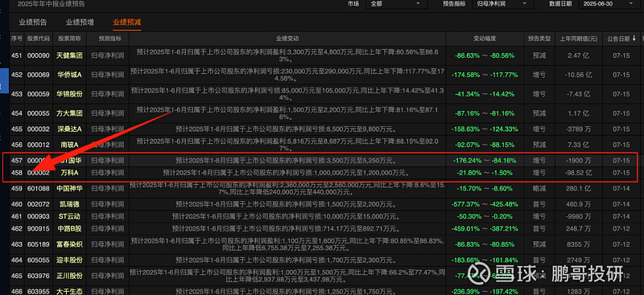
Task: Open stock 方大集团
Action: click(x=69, y=113)
